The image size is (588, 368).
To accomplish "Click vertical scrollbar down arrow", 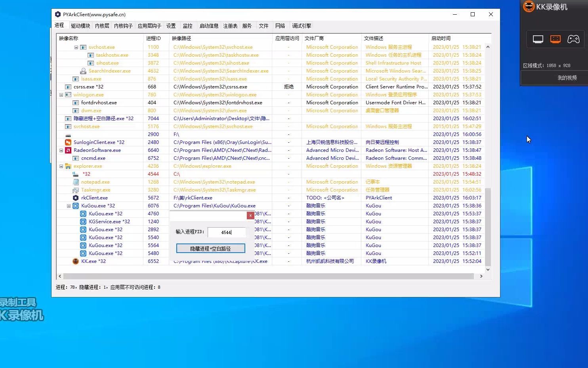I will (488, 269).
